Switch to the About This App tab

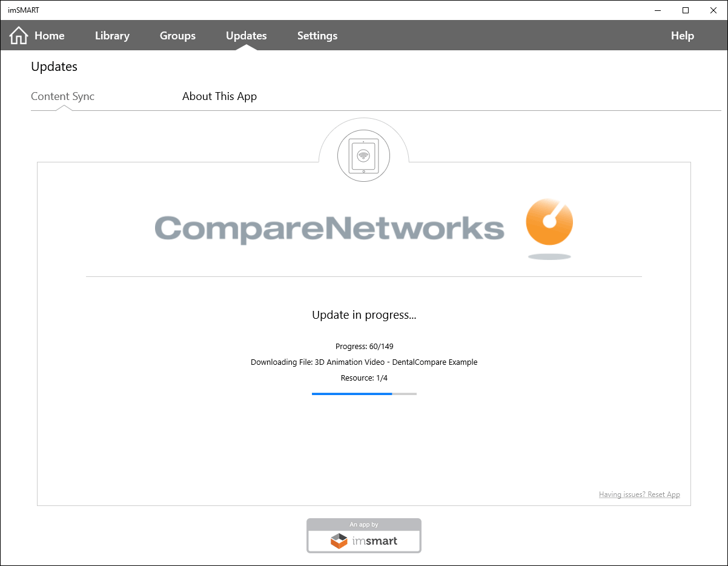click(219, 96)
